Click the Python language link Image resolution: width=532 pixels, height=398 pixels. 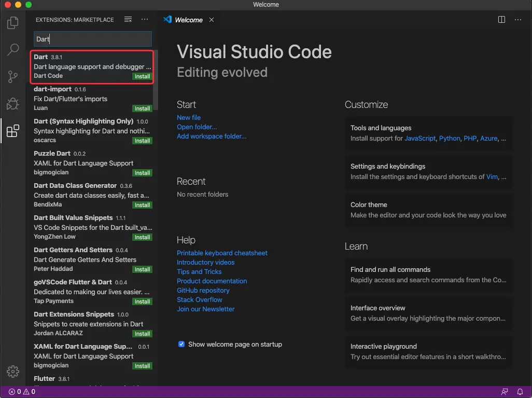tap(450, 139)
